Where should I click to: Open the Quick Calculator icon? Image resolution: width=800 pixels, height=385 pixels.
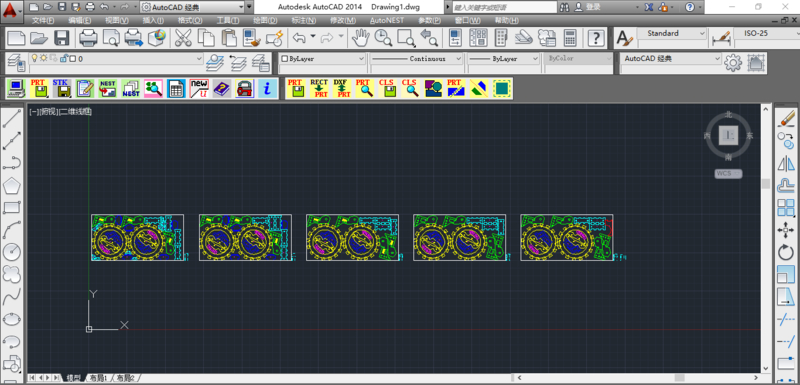click(x=570, y=38)
